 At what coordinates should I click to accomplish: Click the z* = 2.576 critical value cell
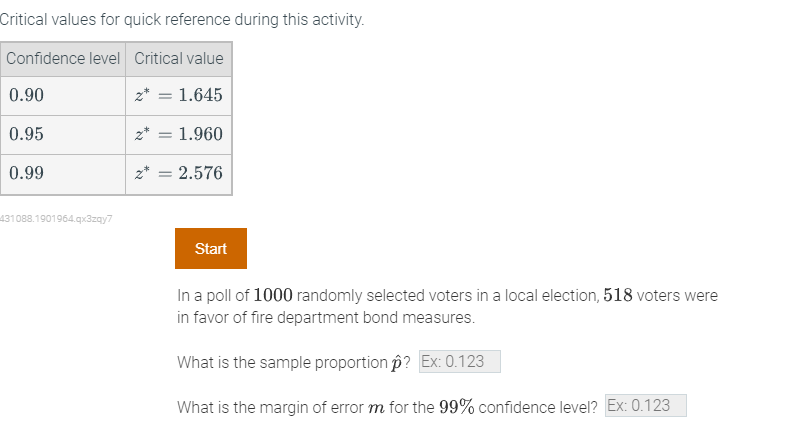[179, 174]
